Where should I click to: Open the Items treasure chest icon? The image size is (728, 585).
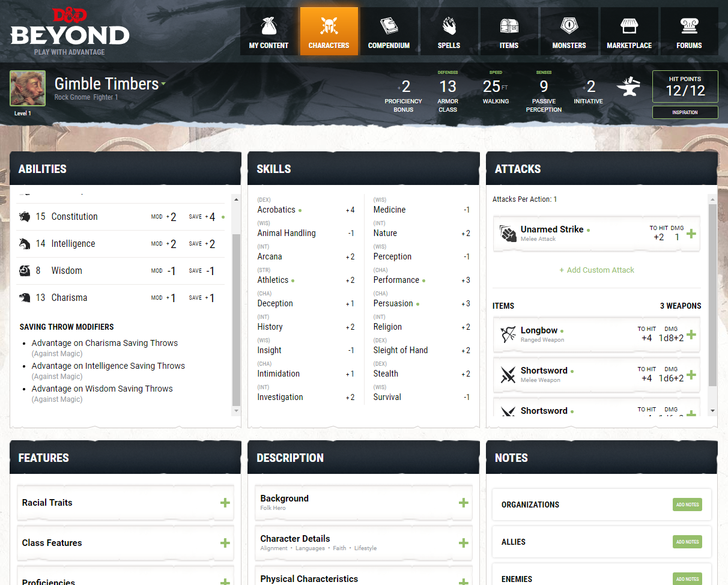(509, 26)
